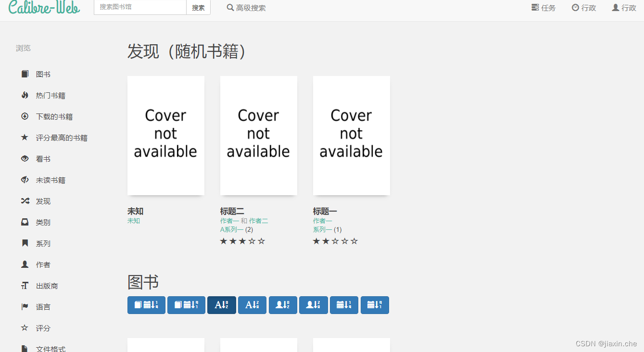
Task: Open admin settings via 行政 gear
Action: [583, 7]
